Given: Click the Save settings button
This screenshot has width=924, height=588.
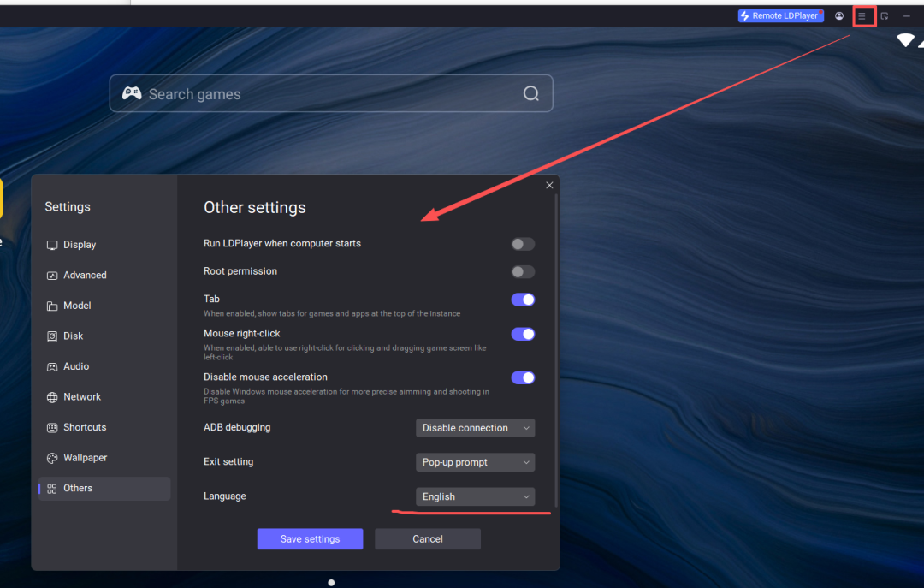Looking at the screenshot, I should (x=310, y=539).
